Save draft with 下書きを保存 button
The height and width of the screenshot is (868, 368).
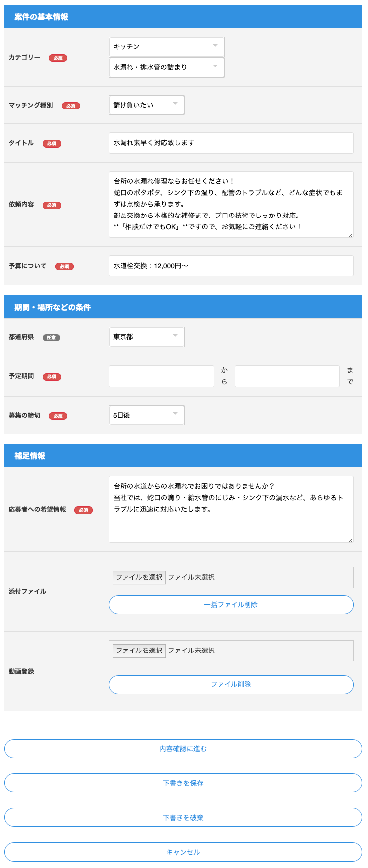(x=183, y=783)
